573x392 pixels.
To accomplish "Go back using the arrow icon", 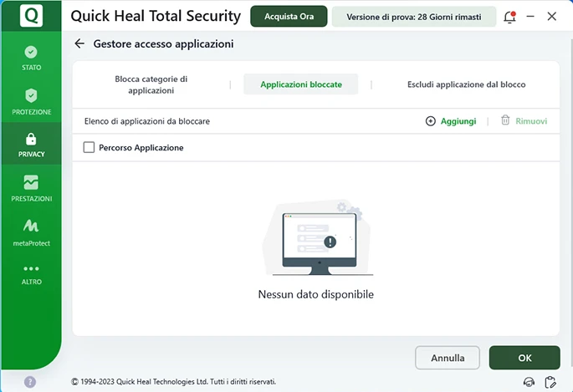I will (x=79, y=43).
